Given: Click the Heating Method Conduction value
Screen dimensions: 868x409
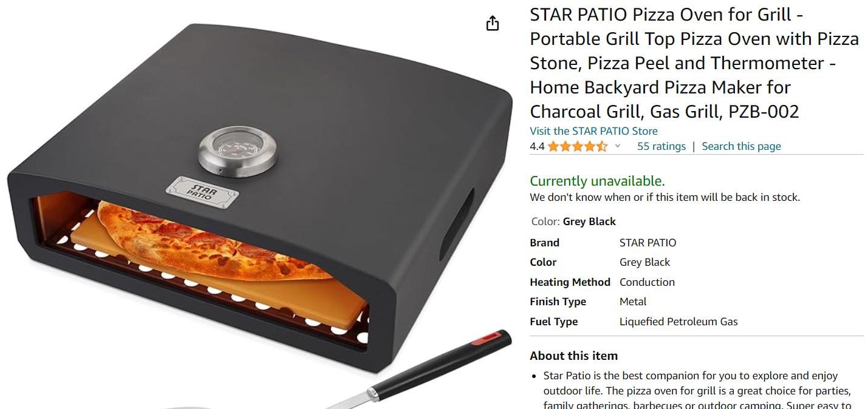Looking at the screenshot, I should point(647,282).
